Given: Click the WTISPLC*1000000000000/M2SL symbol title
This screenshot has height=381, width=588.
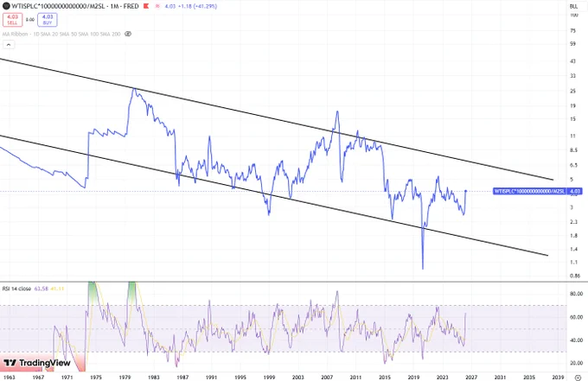Looking at the screenshot, I should tap(60, 6).
